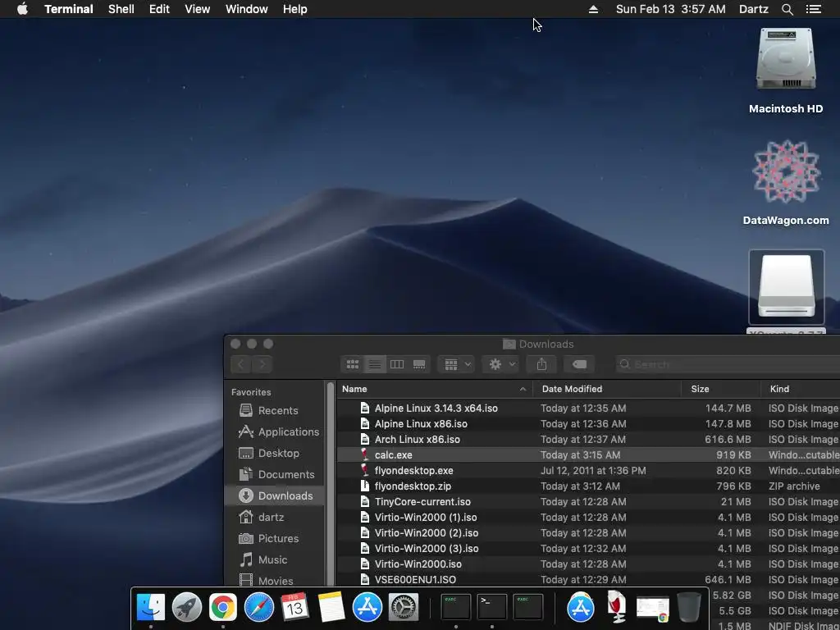The image size is (840, 630).
Task: Select Virtio-Win2000 (1).iso file
Action: (x=588, y=517)
